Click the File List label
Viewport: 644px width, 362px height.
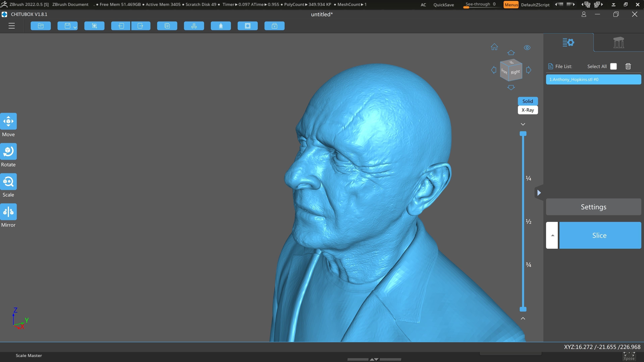coord(563,66)
